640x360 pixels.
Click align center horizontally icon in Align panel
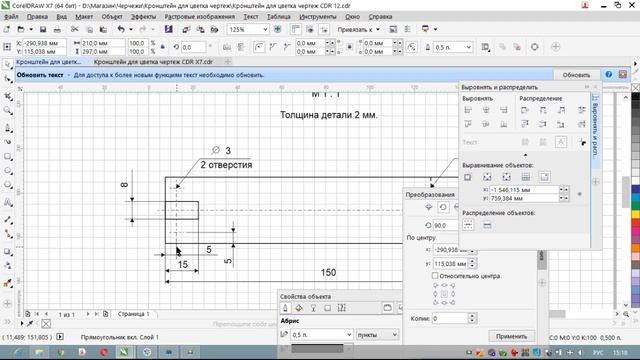[486, 110]
